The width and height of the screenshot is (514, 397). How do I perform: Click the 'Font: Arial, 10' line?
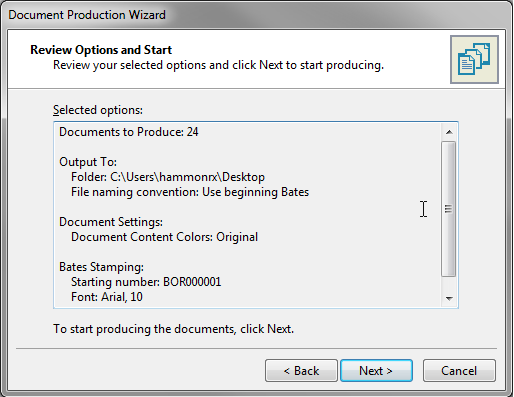pos(107,297)
